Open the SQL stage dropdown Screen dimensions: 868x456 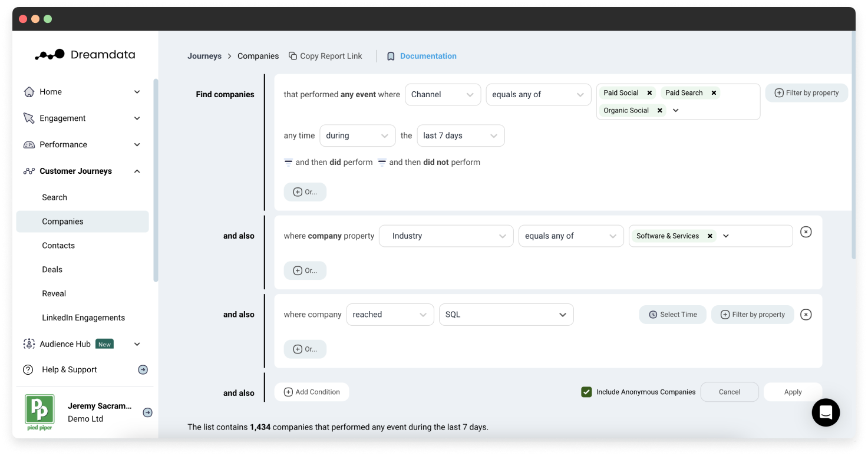(506, 314)
